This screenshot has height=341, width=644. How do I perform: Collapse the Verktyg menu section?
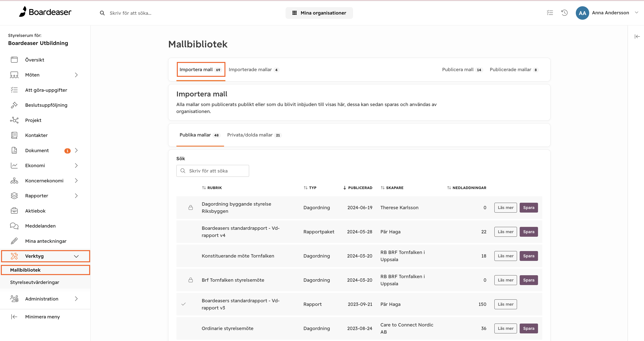(x=76, y=256)
